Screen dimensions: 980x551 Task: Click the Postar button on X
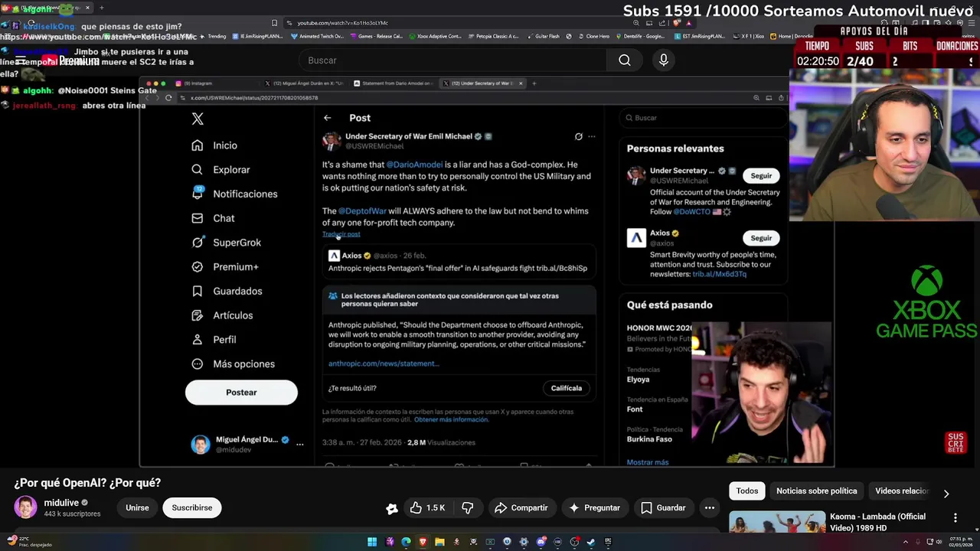tap(241, 393)
